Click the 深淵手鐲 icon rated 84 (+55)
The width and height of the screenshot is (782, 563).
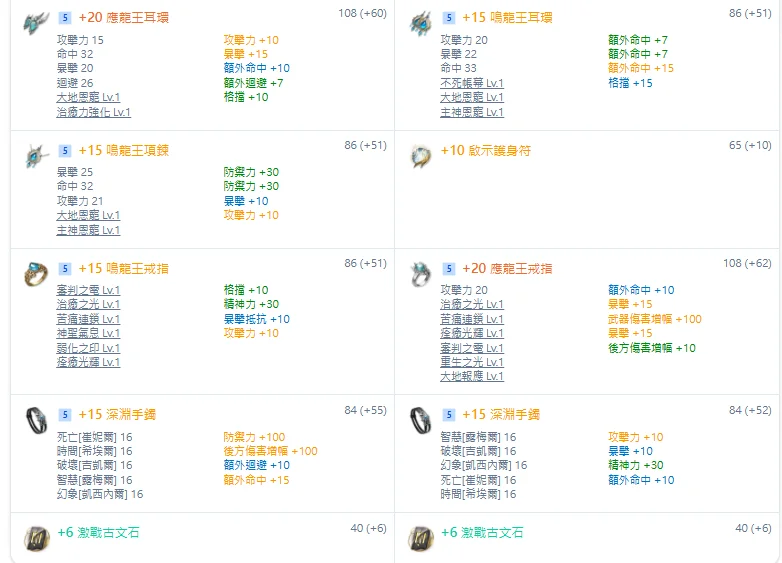(x=36, y=421)
